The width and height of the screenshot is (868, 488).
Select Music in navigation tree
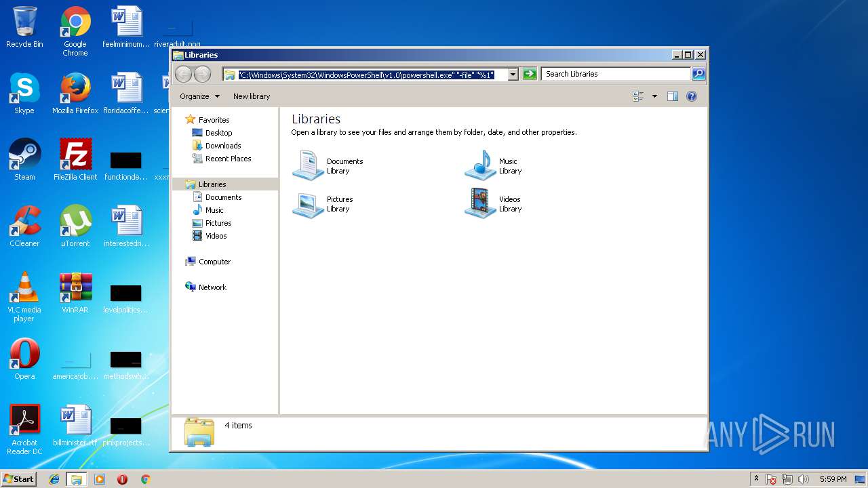[208, 210]
